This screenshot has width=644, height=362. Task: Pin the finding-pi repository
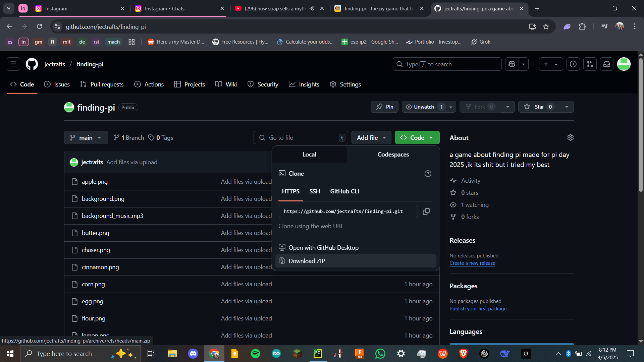(384, 107)
